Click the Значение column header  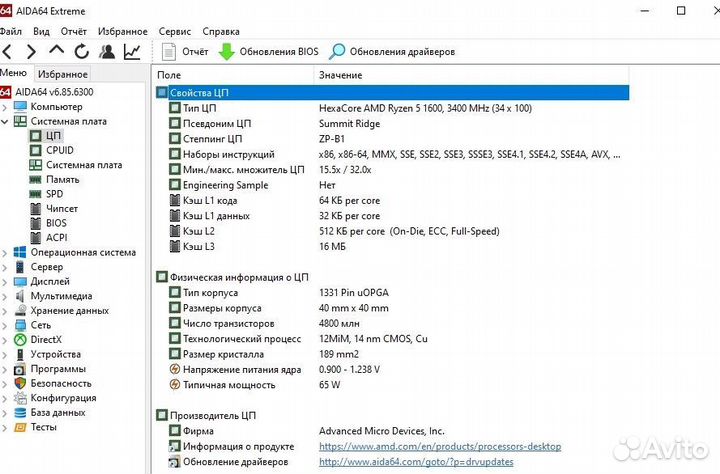coord(472,75)
